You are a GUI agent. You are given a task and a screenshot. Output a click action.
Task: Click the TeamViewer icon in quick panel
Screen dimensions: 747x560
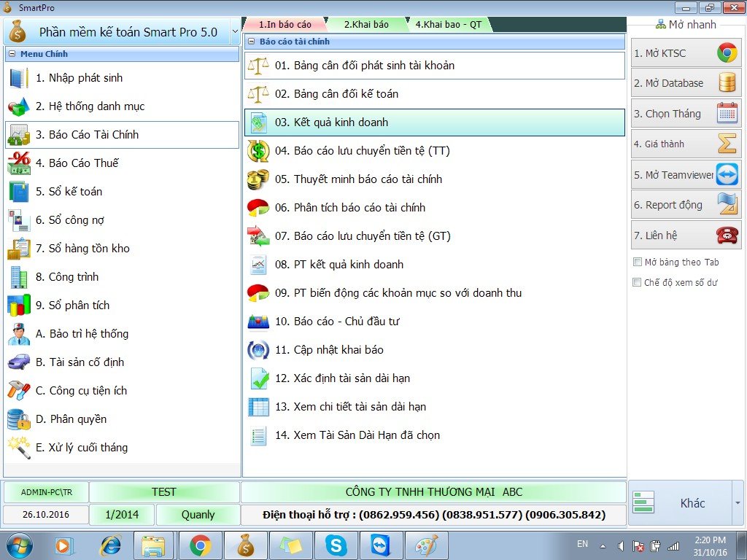[727, 175]
